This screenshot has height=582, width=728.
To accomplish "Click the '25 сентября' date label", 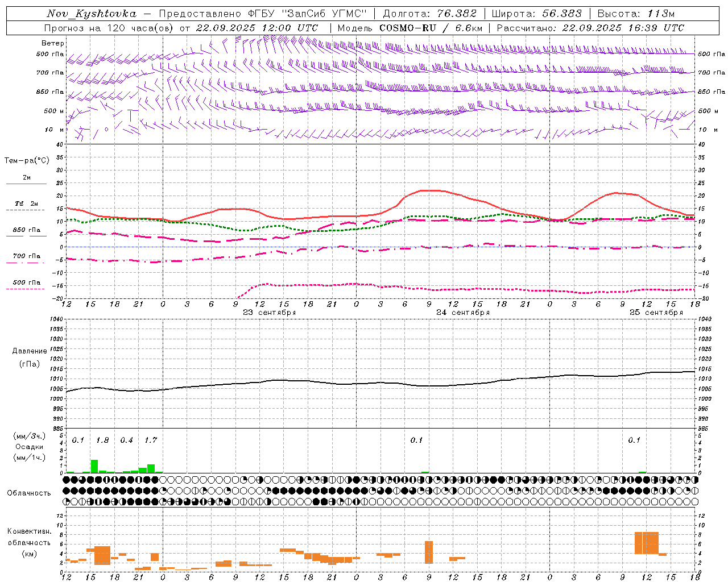I will [656, 313].
